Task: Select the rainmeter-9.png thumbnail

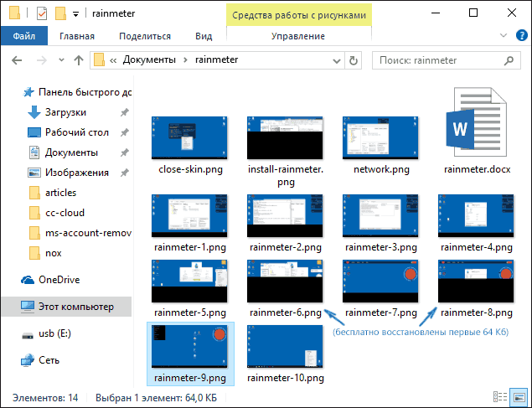Action: 189,347
